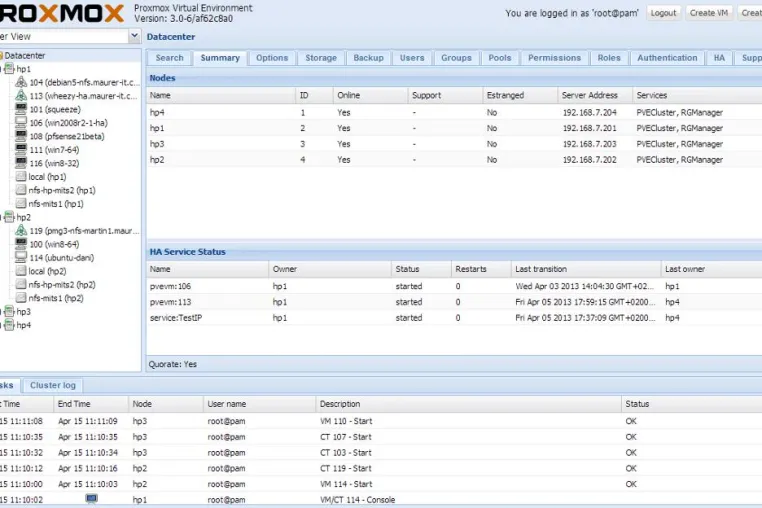Select the pvevm:113 HA service row
This screenshot has width=762, height=508.
(454, 302)
